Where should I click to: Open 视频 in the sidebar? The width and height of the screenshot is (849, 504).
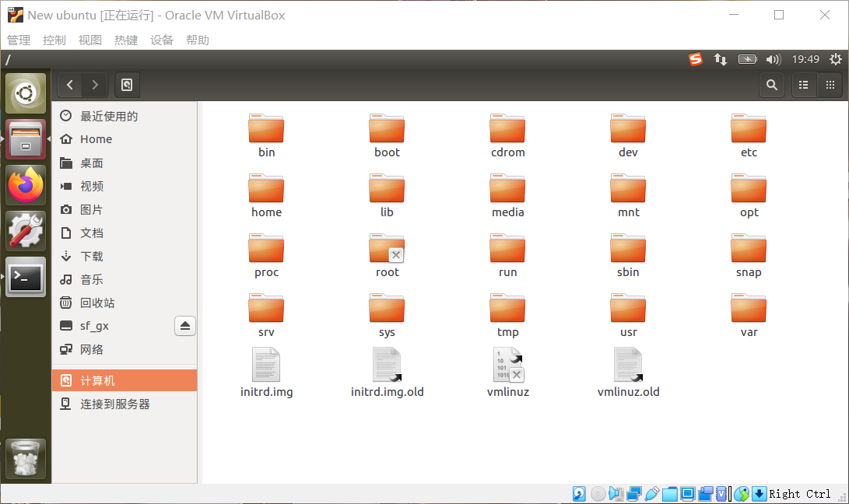click(x=125, y=186)
